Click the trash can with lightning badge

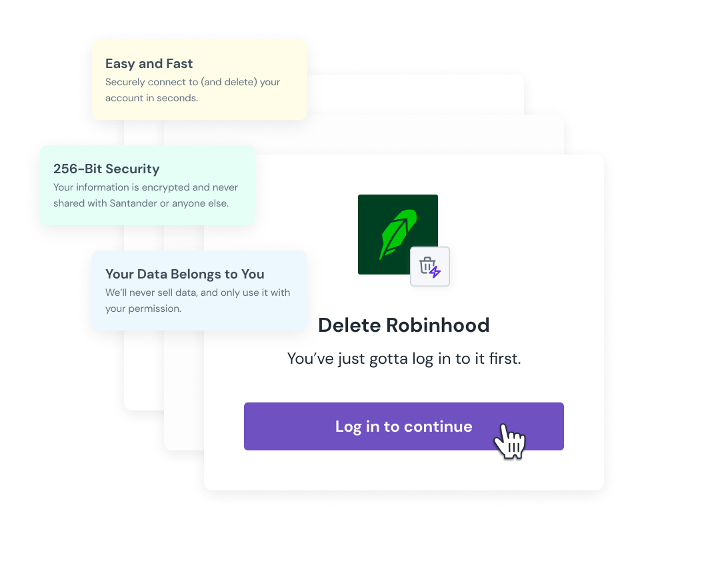tap(430, 267)
